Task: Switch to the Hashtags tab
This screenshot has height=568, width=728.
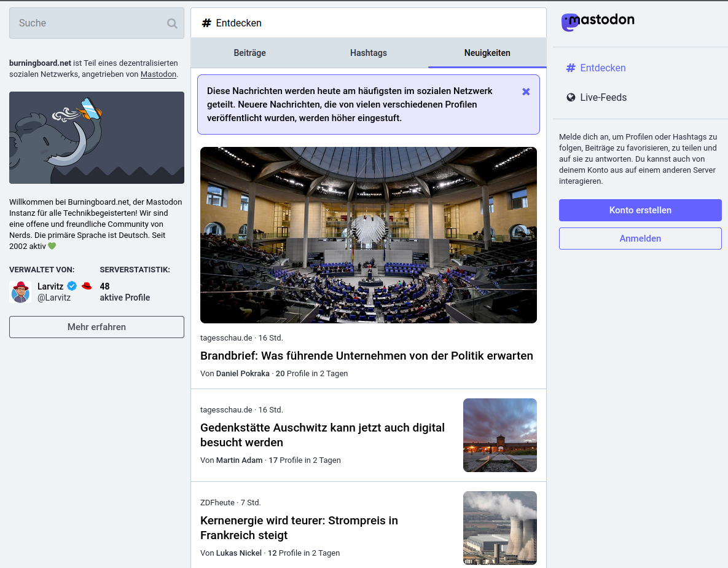Action: 368,53
